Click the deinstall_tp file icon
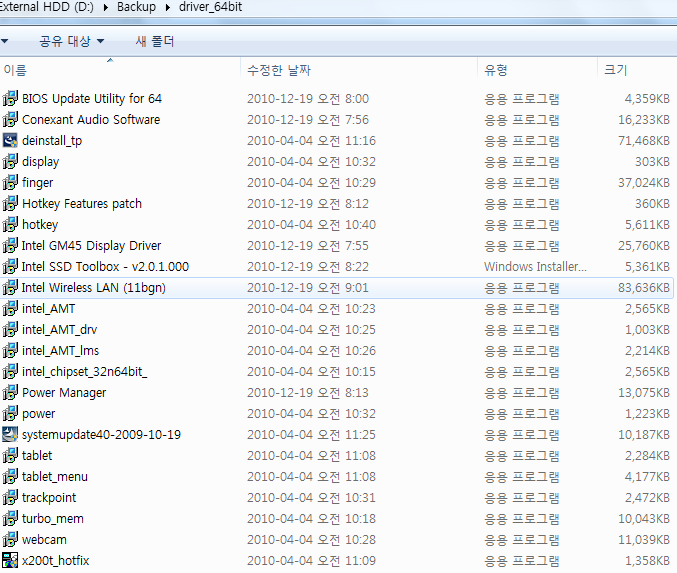677x573 pixels. click(x=10, y=140)
